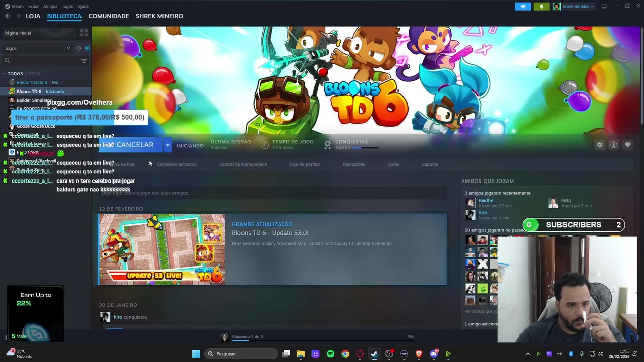Open the dropdown arrow beside CANCELAR

coord(167,145)
